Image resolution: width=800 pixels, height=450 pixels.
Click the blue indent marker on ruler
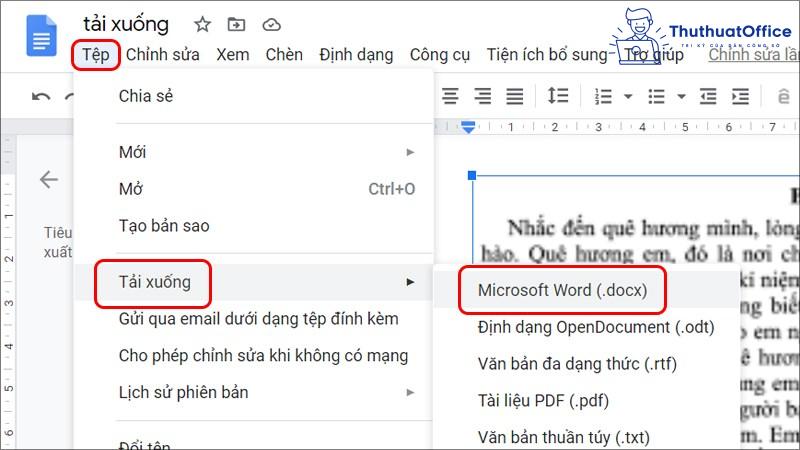[468, 127]
